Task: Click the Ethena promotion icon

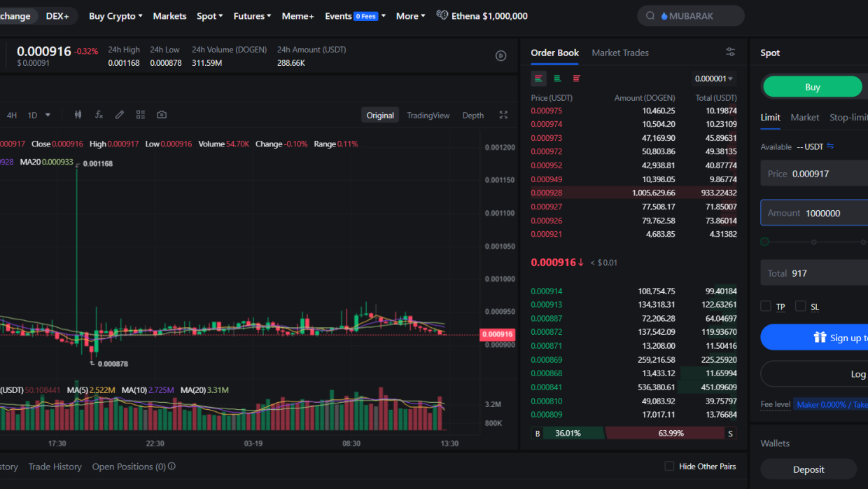Action: click(x=442, y=15)
